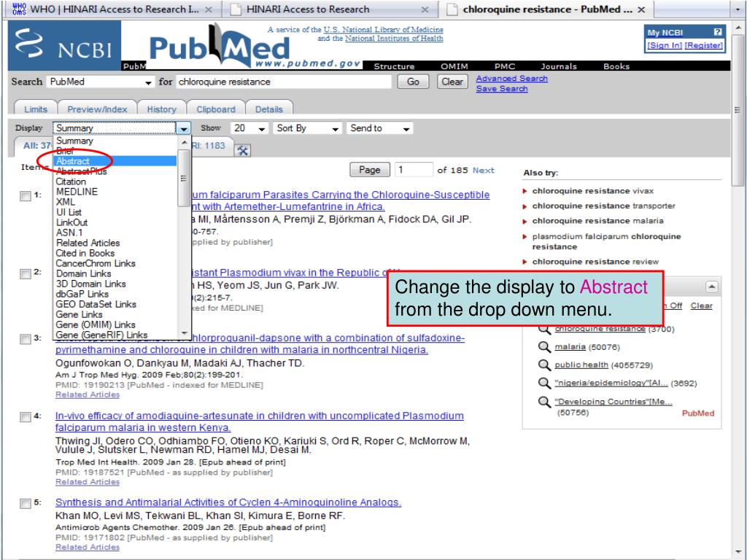Choose Related Articles display option

click(x=115, y=243)
